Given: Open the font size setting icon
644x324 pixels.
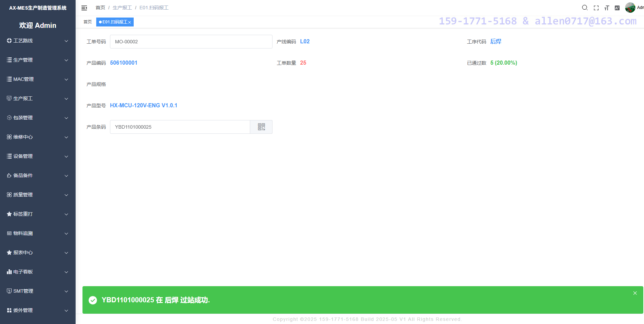Looking at the screenshot, I should tap(607, 8).
